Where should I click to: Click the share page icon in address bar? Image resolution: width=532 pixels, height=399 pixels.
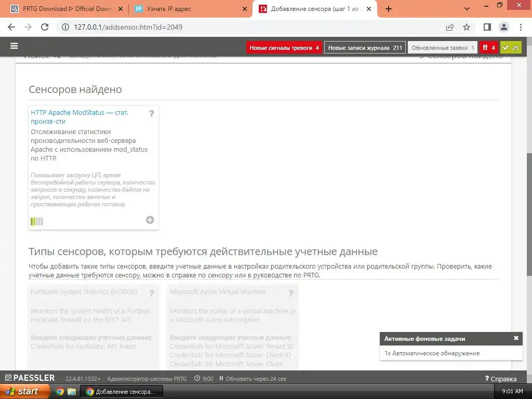click(450, 27)
